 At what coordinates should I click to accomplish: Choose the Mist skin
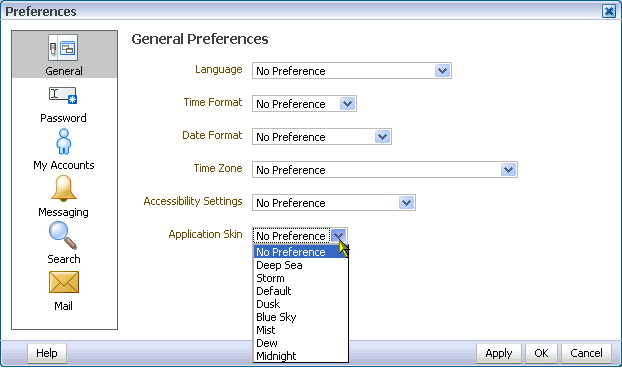pos(301,330)
